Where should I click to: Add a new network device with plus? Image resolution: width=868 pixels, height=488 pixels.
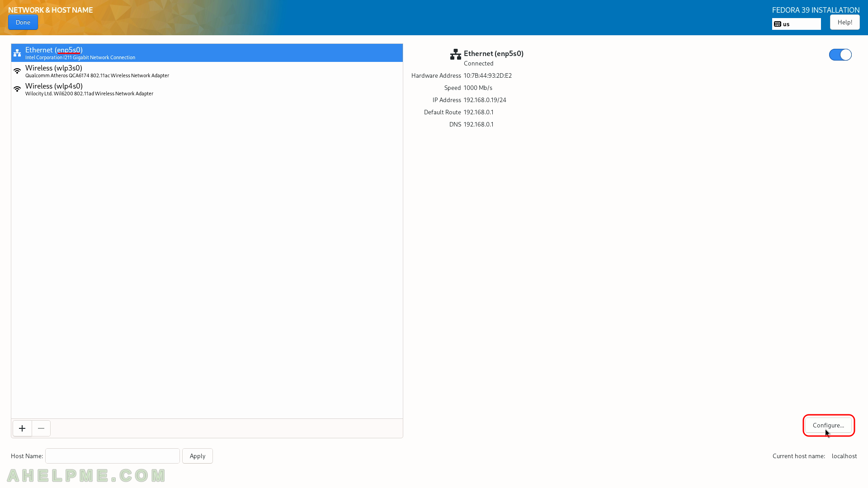point(22,428)
